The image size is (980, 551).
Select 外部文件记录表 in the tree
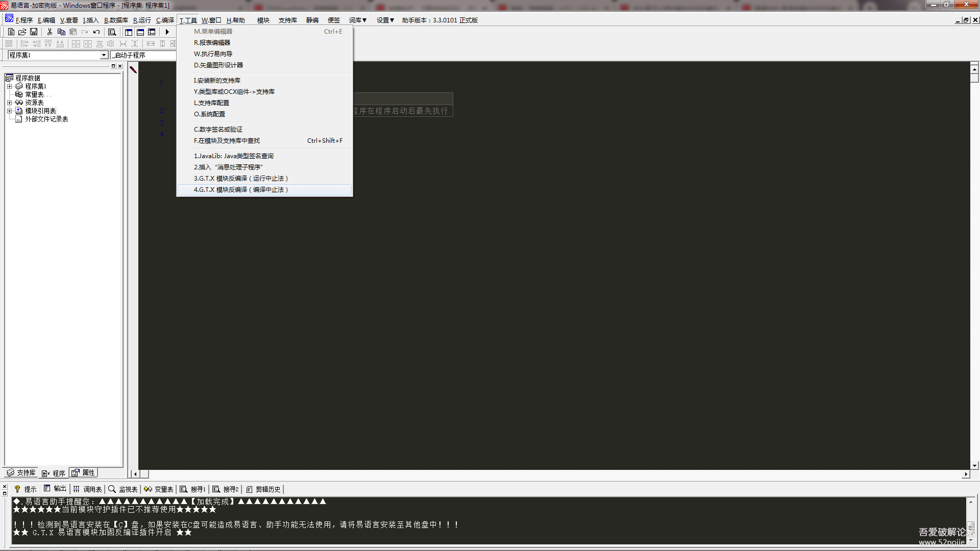coord(46,119)
